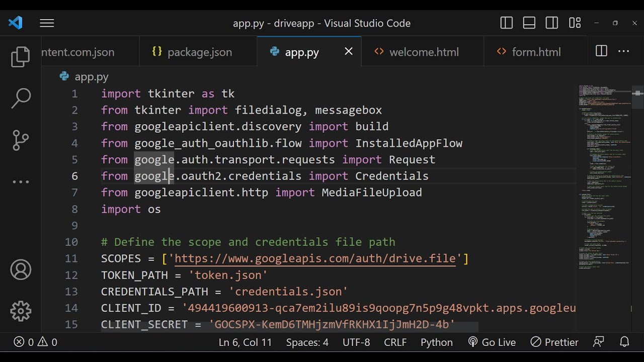
Task: Close the app.py editor tab
Action: 348,51
